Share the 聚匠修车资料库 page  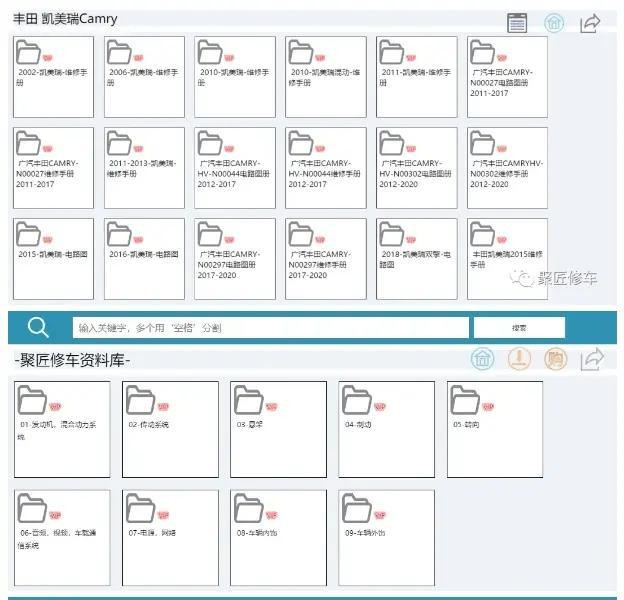(592, 359)
